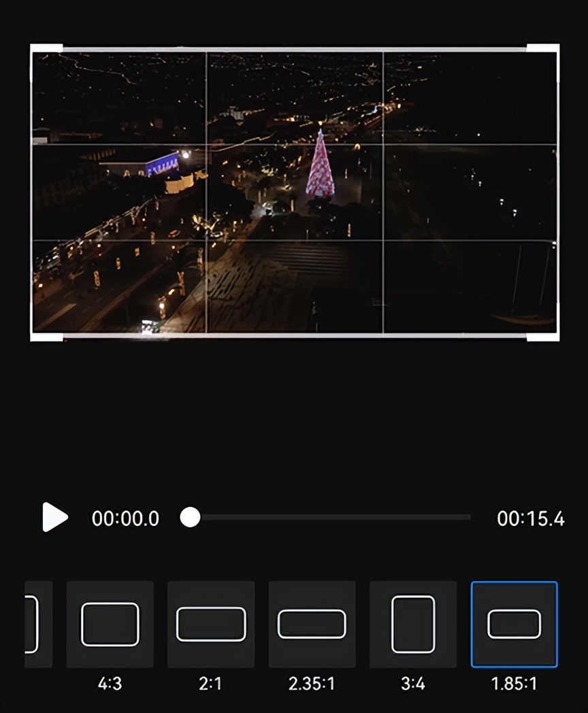This screenshot has height=713, width=588.
Task: Click the Christmas tree in the video preview
Action: tap(320, 165)
